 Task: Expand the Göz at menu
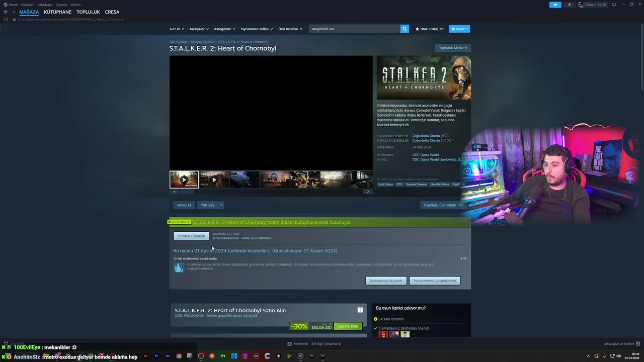177,29
